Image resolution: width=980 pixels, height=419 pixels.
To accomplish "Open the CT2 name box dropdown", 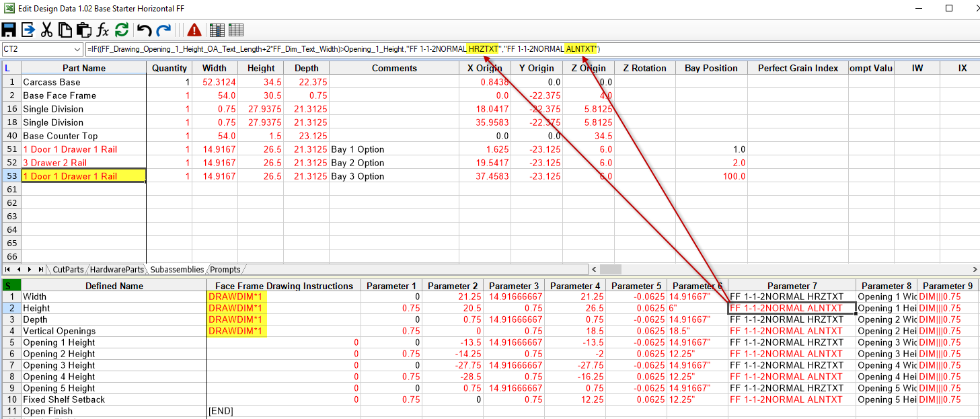I will tap(78, 49).
